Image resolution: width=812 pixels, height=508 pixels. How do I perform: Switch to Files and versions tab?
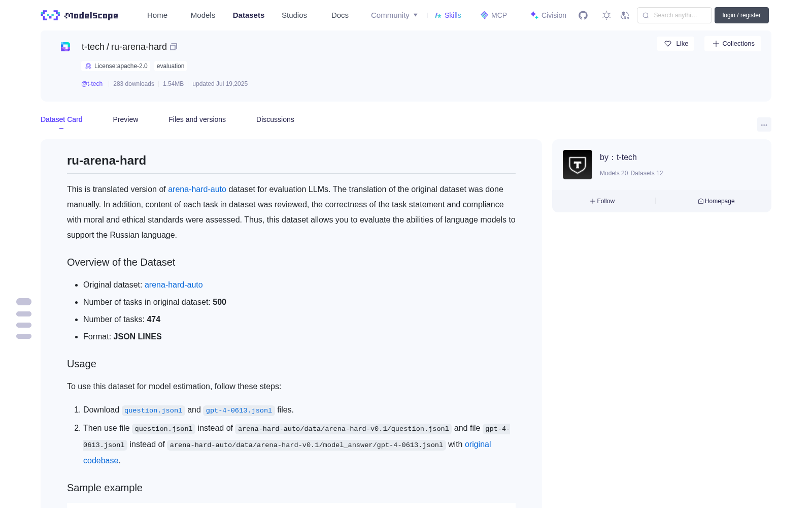(197, 119)
